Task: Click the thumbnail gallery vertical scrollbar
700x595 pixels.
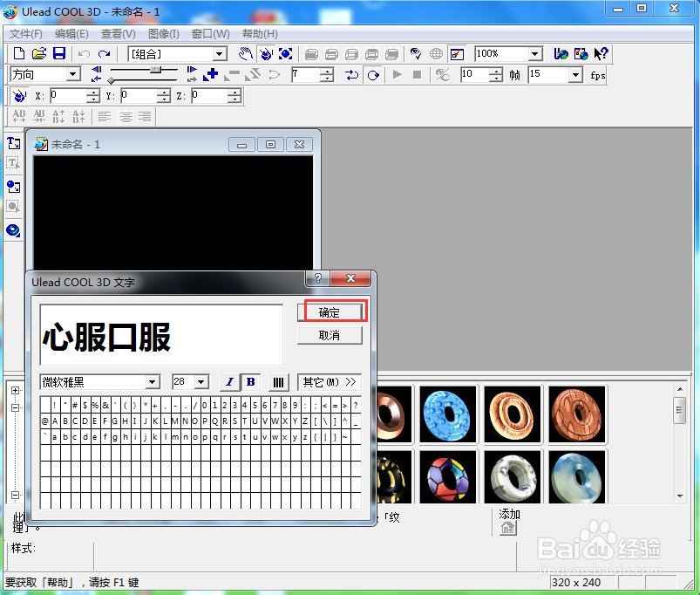Action: pos(679,443)
